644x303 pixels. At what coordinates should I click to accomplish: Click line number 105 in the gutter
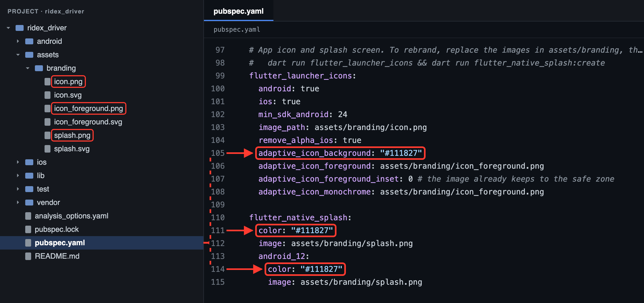pyautogui.click(x=218, y=153)
